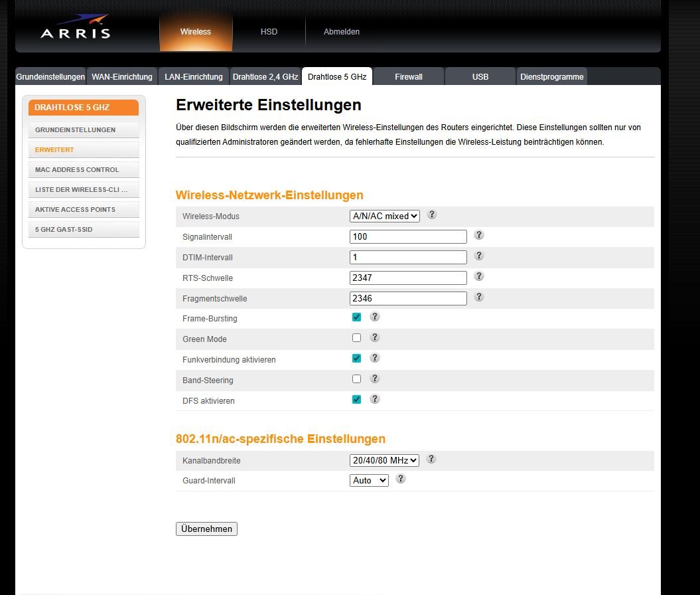Open help icon for Wireless-Modus
Image resolution: width=700 pixels, height=595 pixels.
[x=432, y=214]
